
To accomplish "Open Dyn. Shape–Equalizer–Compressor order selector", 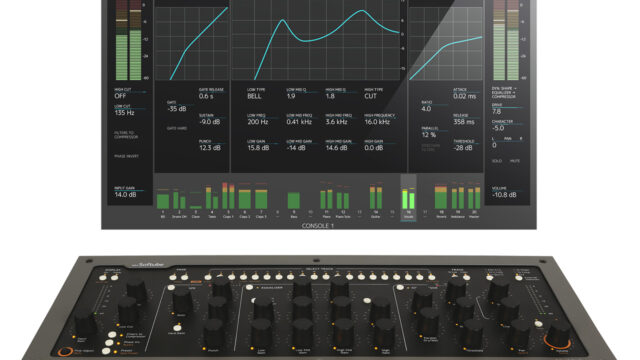I will [504, 93].
